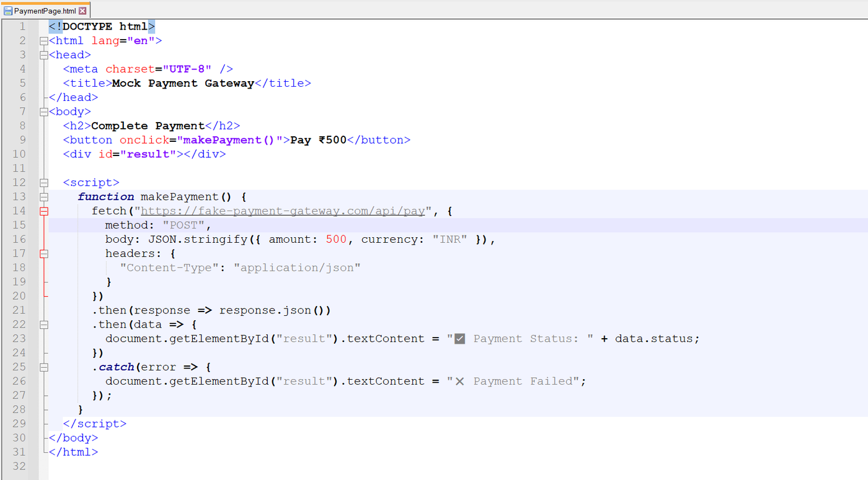This screenshot has height=480, width=868.
Task: Click the title text Mock Payment Gateway
Action: (184, 84)
